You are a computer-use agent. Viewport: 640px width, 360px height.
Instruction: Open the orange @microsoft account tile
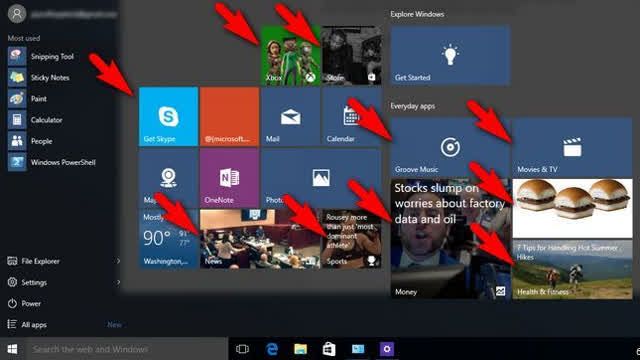[229, 116]
